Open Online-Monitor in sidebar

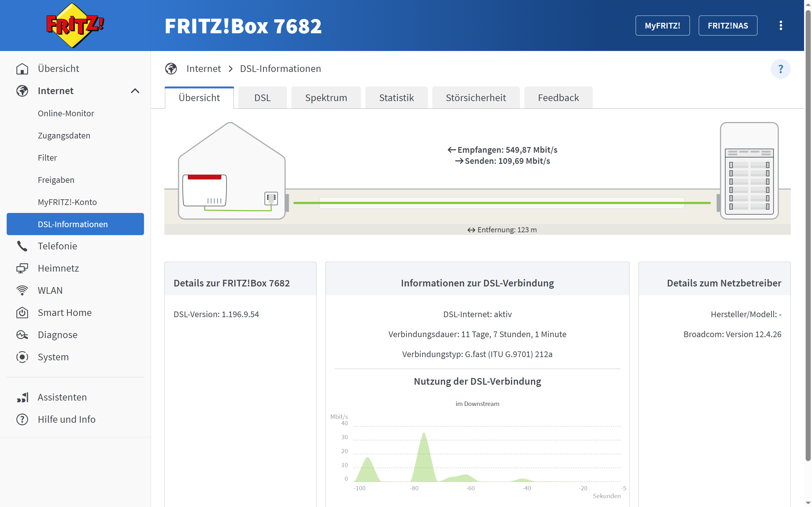coord(66,113)
